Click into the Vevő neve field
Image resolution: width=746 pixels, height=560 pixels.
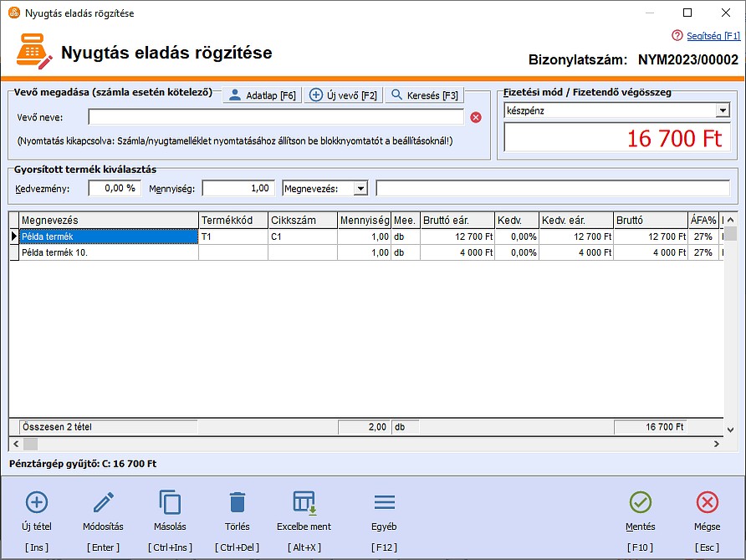pos(276,117)
